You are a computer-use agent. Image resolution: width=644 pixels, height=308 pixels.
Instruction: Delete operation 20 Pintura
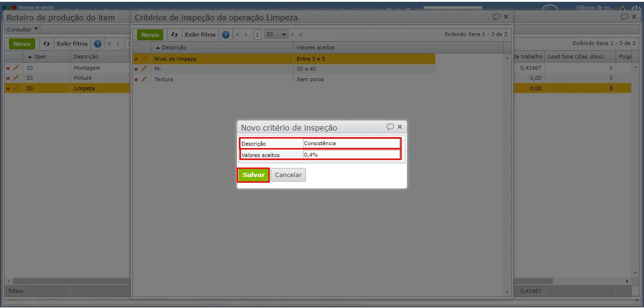pyautogui.click(x=8, y=78)
